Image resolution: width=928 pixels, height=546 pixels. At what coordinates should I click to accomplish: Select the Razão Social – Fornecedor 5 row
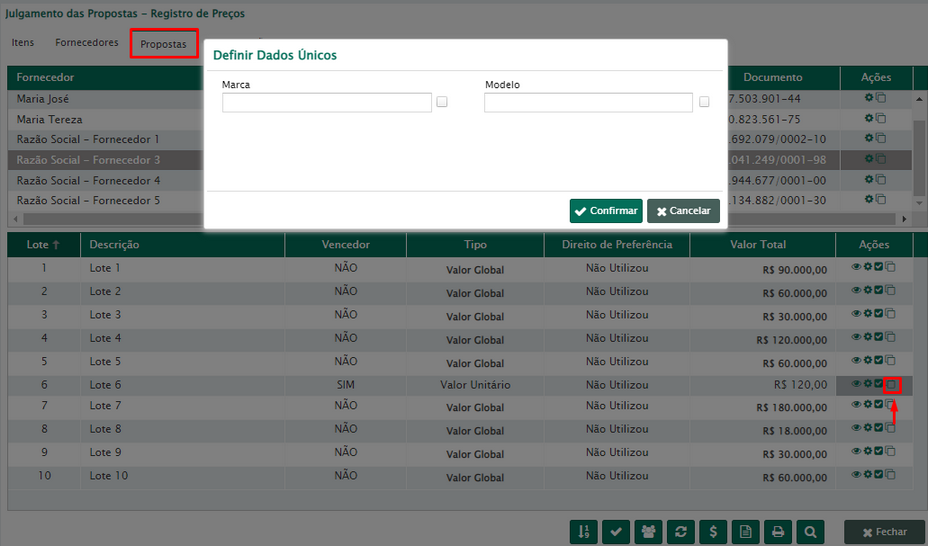click(105, 200)
